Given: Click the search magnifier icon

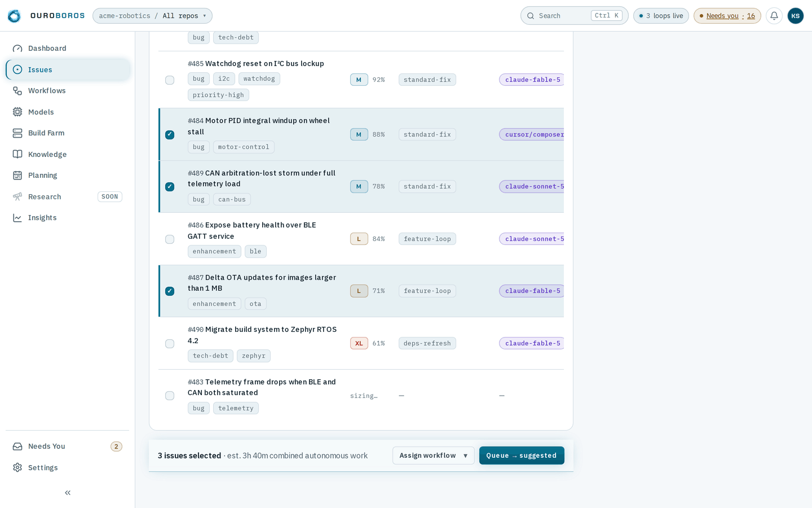Looking at the screenshot, I should point(531,16).
